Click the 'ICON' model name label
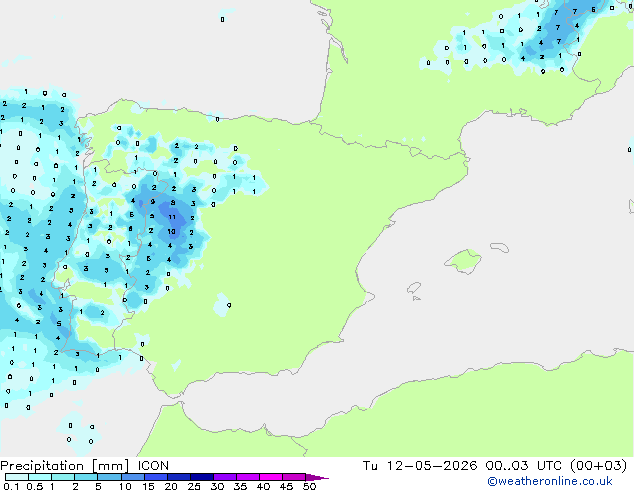This screenshot has height=490, width=634. (153, 466)
